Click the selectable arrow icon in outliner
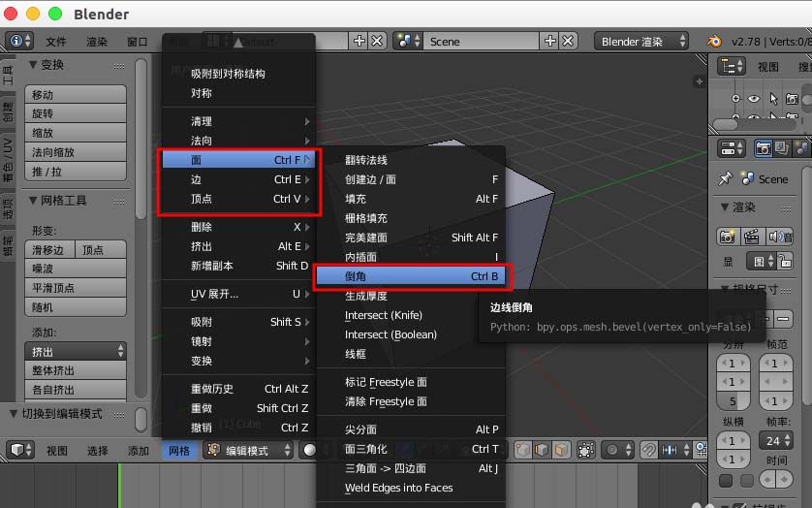The height and width of the screenshot is (508, 812). [773, 98]
